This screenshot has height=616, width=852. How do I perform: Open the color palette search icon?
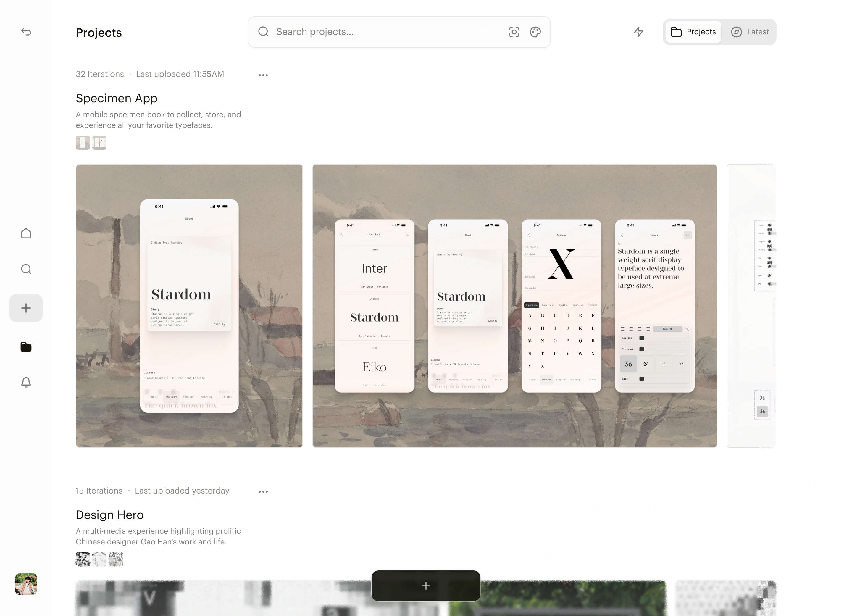tap(535, 32)
